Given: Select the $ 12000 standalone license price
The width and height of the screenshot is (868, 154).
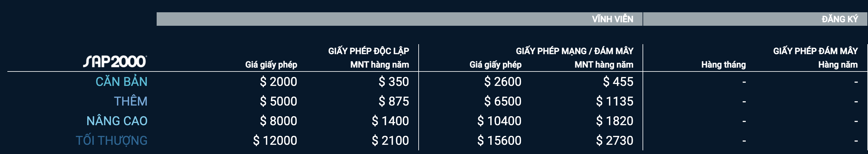Looking at the screenshot, I should (275, 141).
